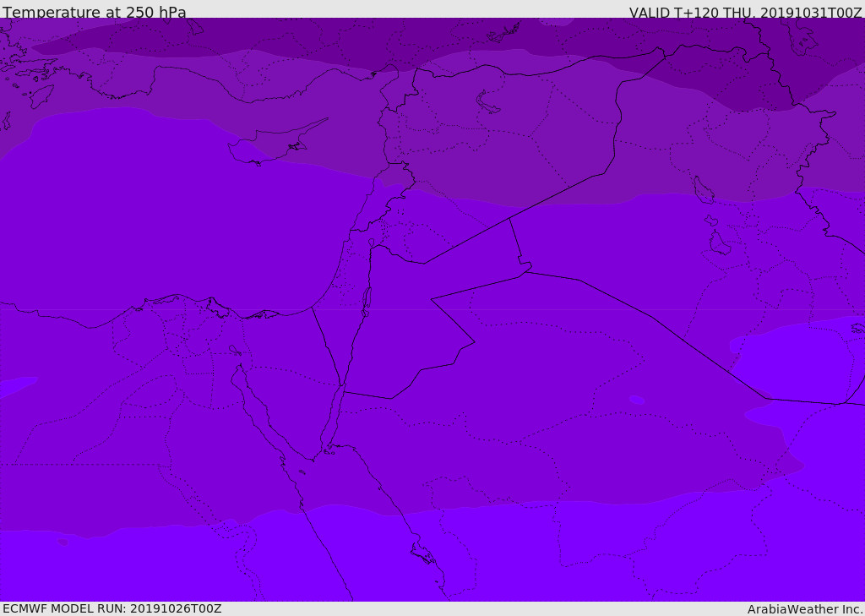Image resolution: width=865 pixels, height=616 pixels.
Task: Click the 'Temperature at 250 hPa' title text
Action: 95,11
